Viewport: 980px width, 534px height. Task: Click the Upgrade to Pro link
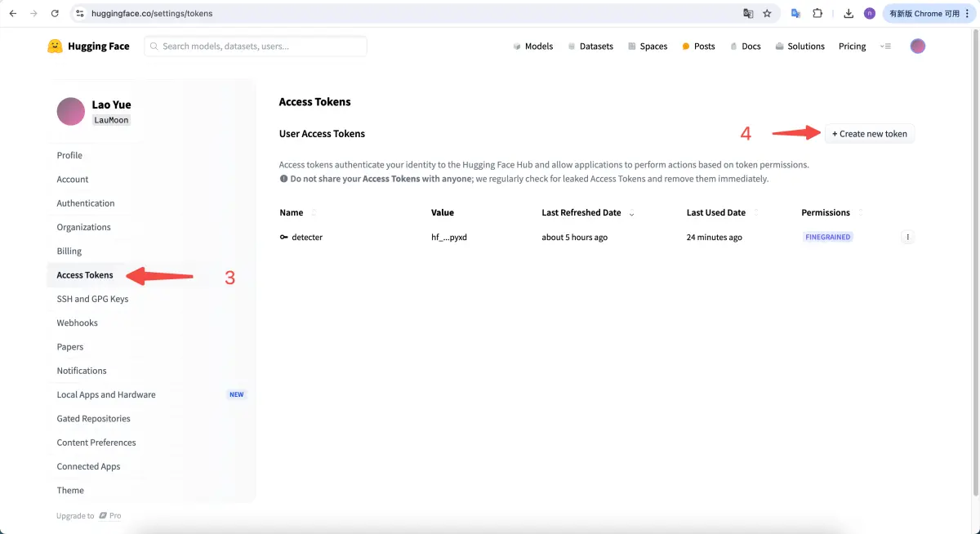tap(89, 516)
